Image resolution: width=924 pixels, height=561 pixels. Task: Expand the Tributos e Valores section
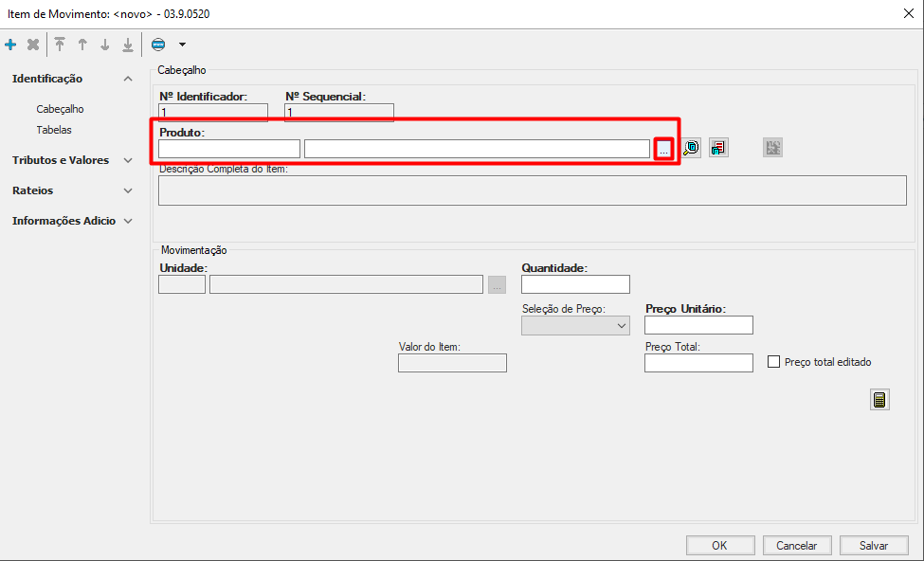tap(128, 160)
